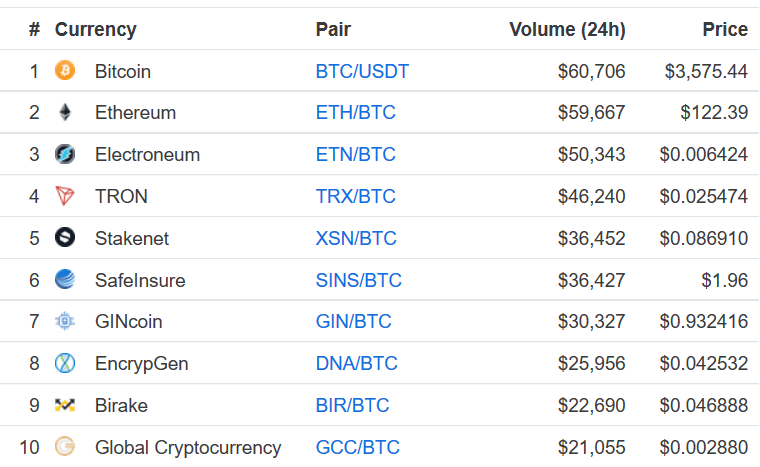Sort by the Price column header
The width and height of the screenshot is (760, 467).
coord(725,30)
